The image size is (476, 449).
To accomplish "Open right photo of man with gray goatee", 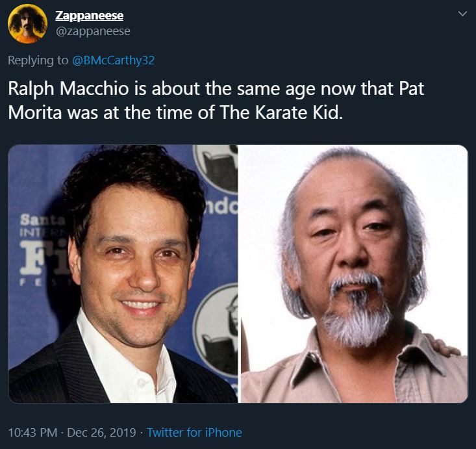I will tap(355, 274).
